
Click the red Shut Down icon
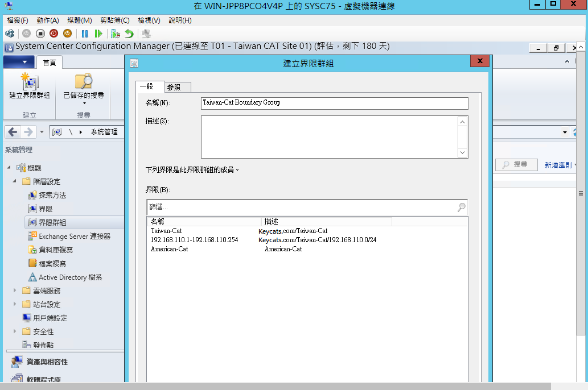[x=54, y=34]
